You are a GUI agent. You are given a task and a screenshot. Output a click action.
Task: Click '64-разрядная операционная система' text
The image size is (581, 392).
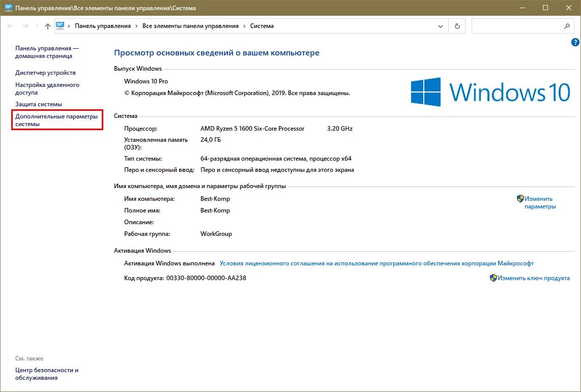[x=253, y=159]
